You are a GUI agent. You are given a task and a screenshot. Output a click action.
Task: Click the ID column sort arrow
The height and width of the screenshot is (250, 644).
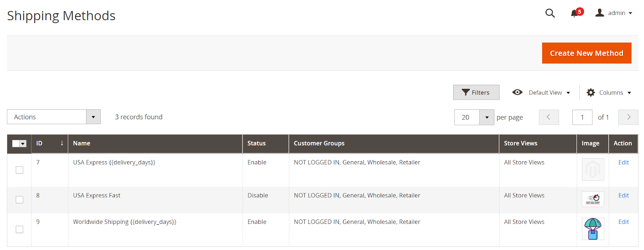click(62, 143)
